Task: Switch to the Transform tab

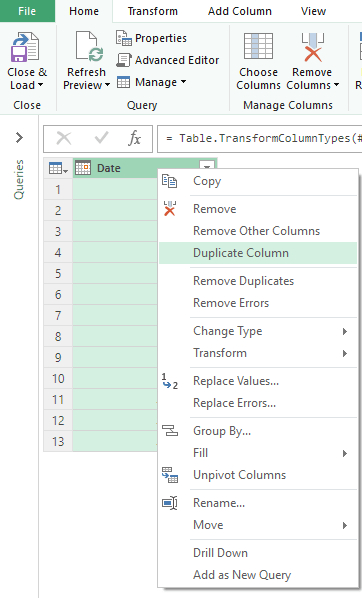Action: click(x=153, y=11)
